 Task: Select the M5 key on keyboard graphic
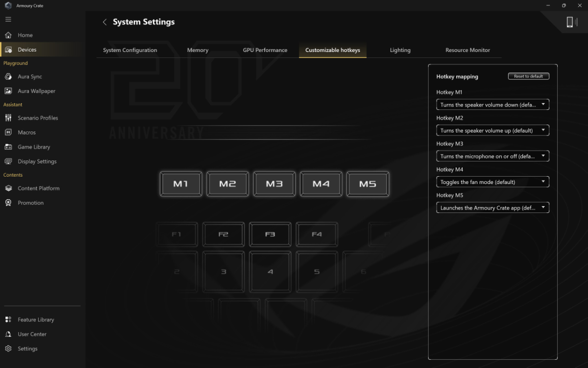coord(367,184)
